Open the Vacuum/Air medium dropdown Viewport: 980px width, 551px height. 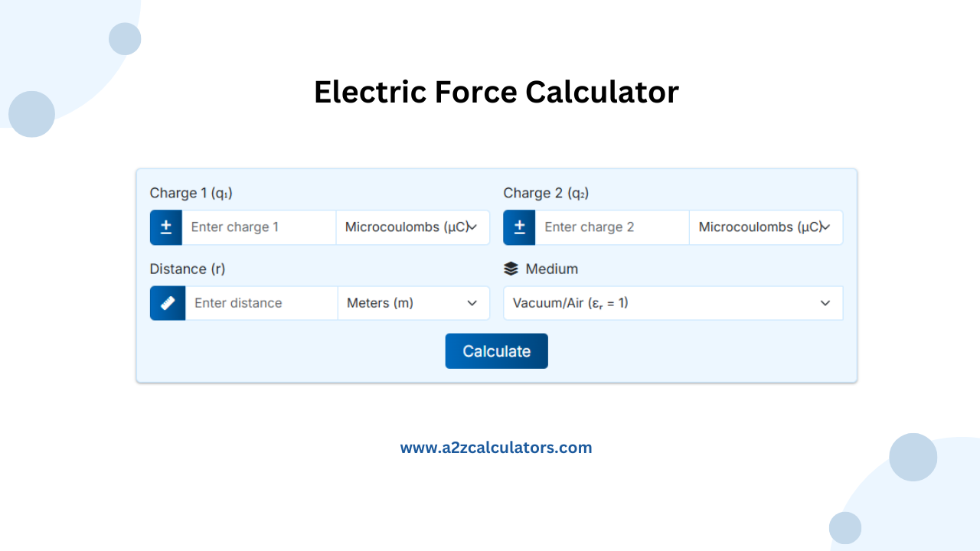(x=673, y=303)
